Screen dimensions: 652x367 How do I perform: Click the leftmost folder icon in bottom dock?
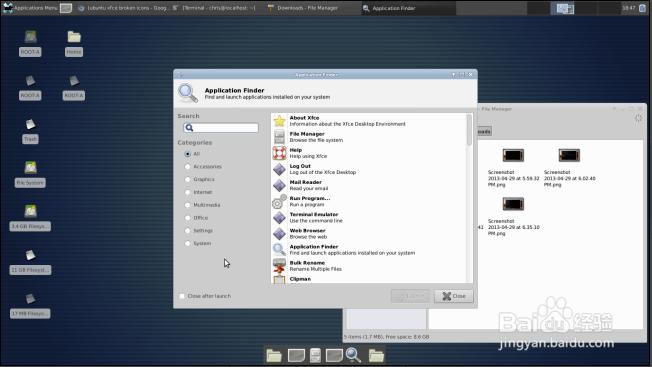pyautogui.click(x=274, y=355)
